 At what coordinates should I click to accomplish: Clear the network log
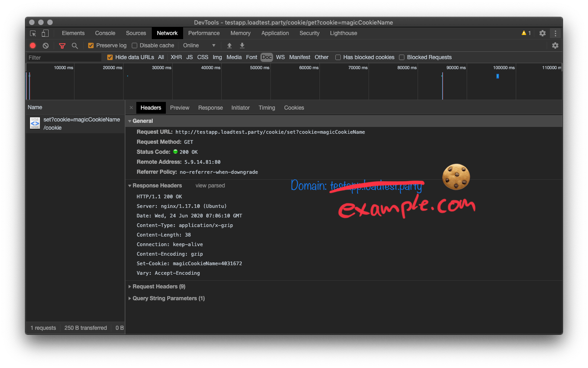(45, 45)
